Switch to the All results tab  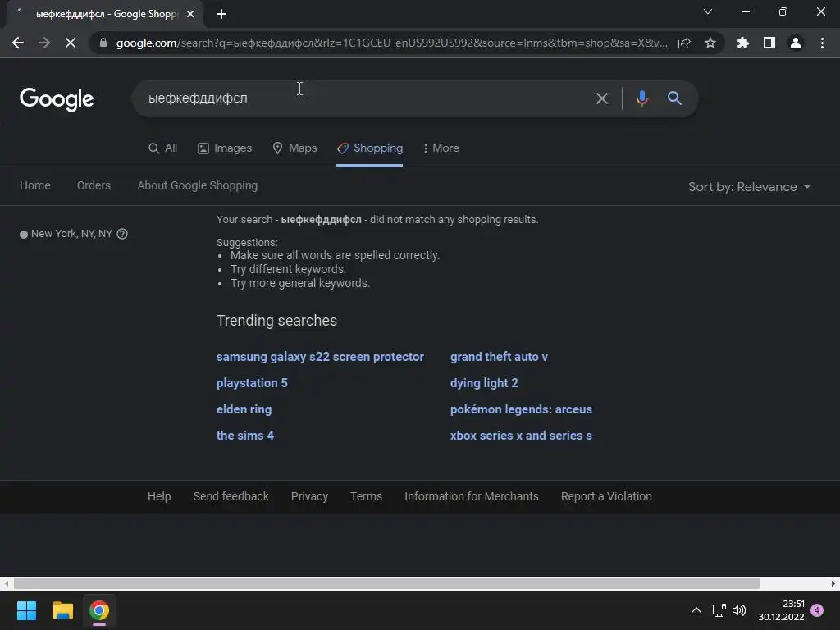pyautogui.click(x=163, y=148)
